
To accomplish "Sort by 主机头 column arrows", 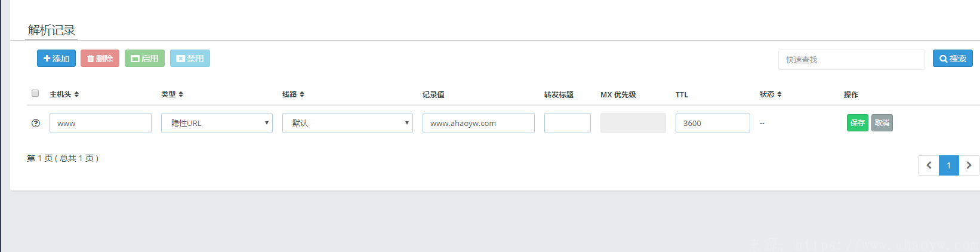I will click(x=76, y=94).
